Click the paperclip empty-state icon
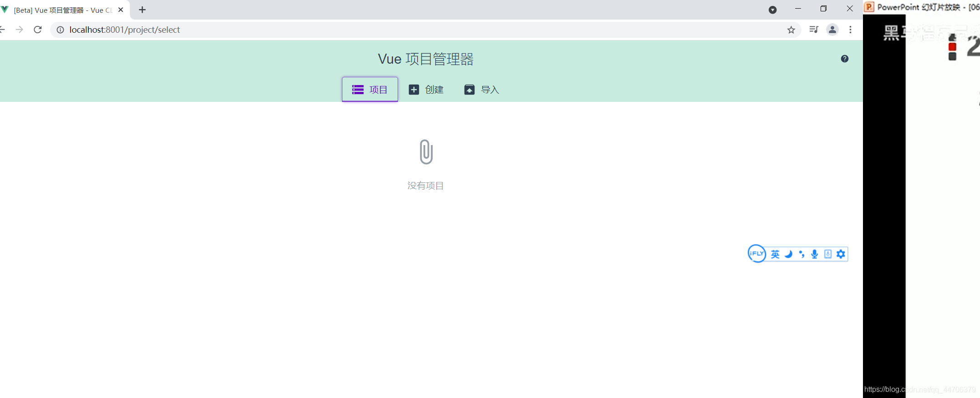Screen dimensions: 980x398 (x=426, y=152)
